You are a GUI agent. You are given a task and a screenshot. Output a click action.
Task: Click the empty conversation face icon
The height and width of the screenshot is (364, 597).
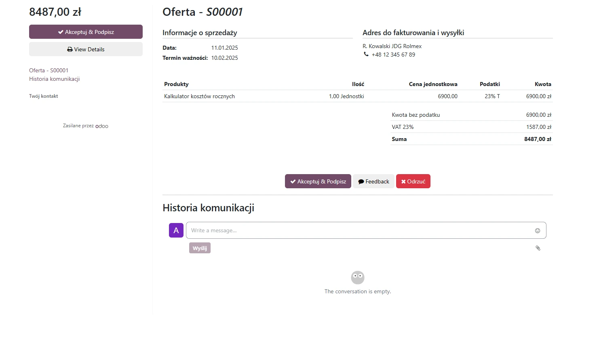[x=357, y=278]
